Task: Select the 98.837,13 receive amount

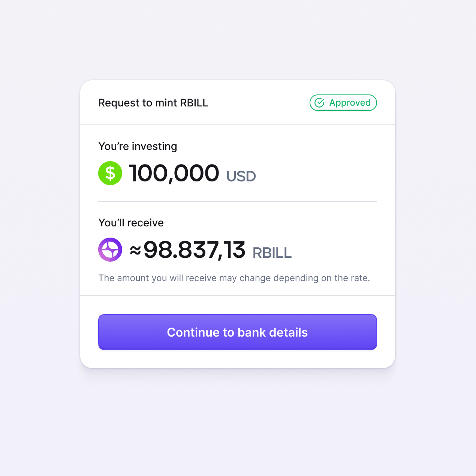Action: click(195, 250)
